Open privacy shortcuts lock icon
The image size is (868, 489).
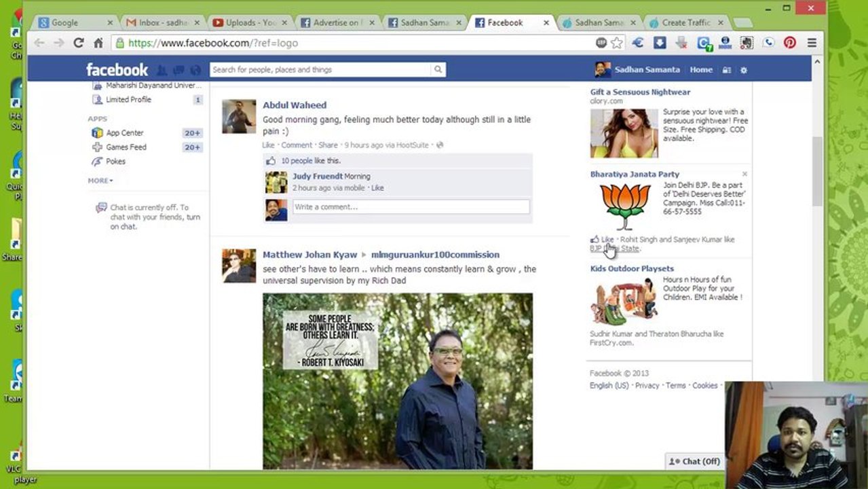[x=727, y=70]
